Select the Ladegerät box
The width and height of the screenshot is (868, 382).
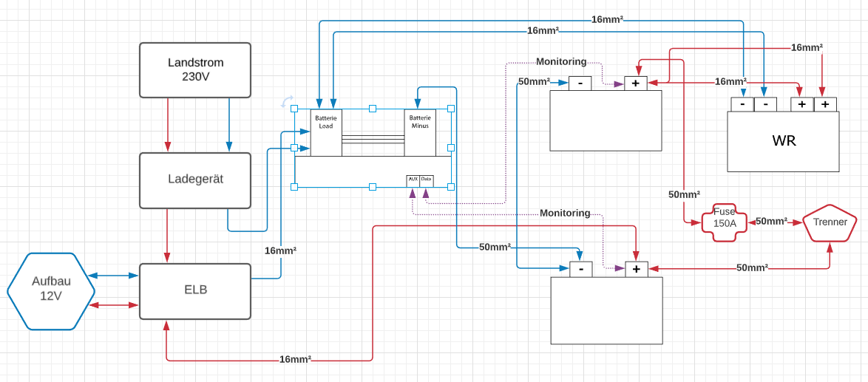(195, 180)
